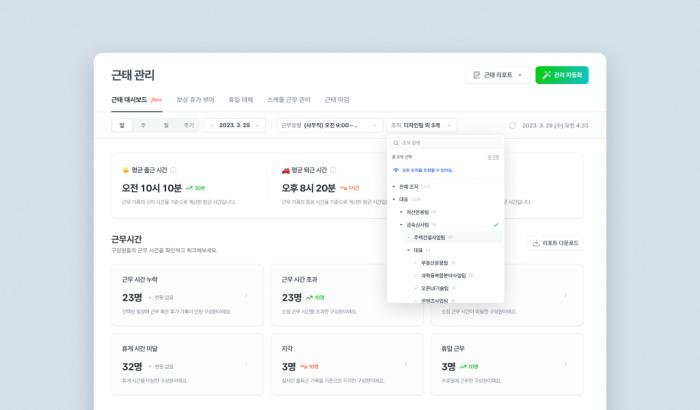Select the 월 (month) period segment
700x410 pixels.
(166, 126)
